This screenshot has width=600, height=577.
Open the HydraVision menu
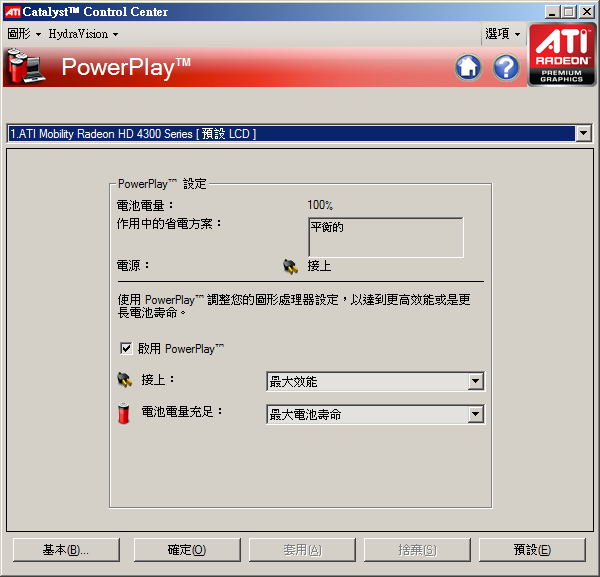point(83,34)
